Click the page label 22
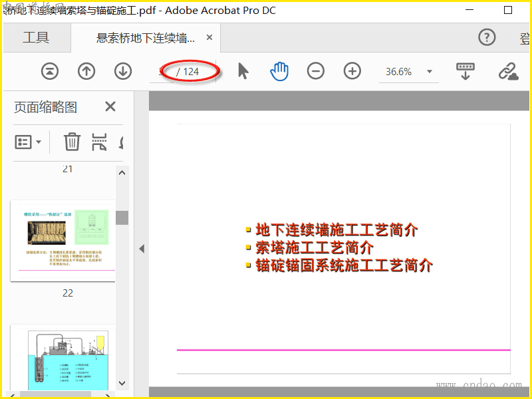 [68, 293]
